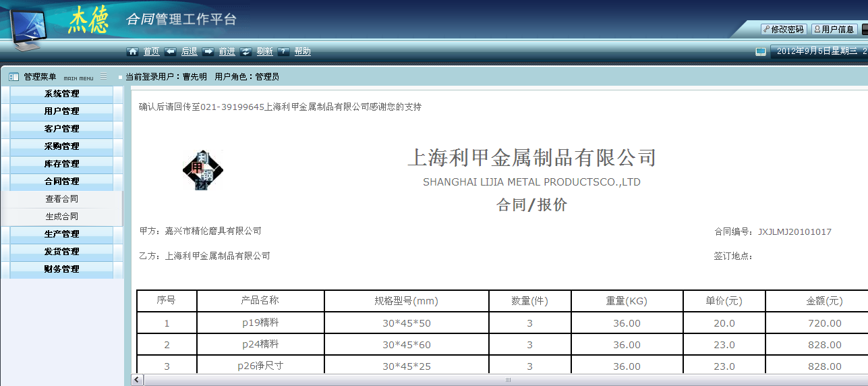
Task: Click the monitor icon beside the date
Action: pyautogui.click(x=761, y=51)
